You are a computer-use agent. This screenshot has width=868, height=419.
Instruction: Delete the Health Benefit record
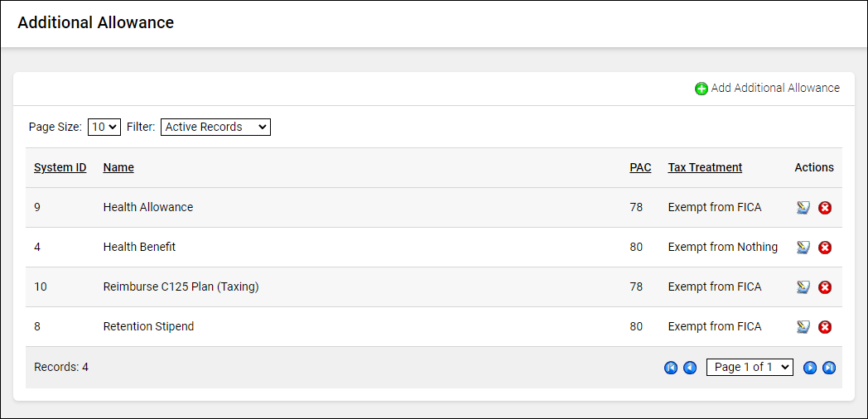tap(825, 248)
